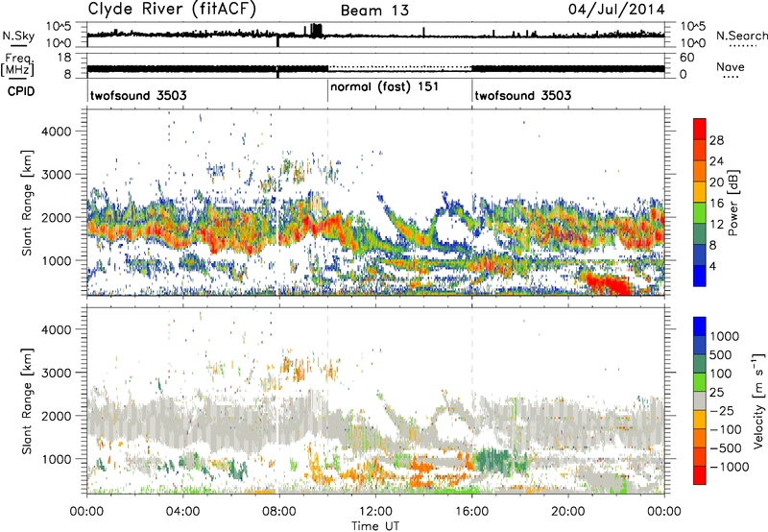The height and width of the screenshot is (532, 768).
Task: Click the '20:00' time axis label
Action: [x=567, y=512]
